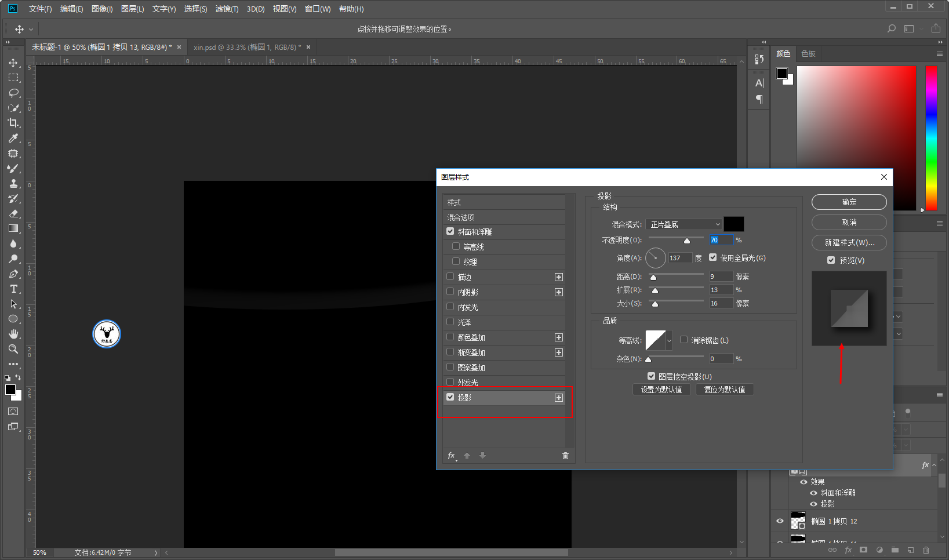
Task: Select the Path Selection arrow tool
Action: point(13,304)
